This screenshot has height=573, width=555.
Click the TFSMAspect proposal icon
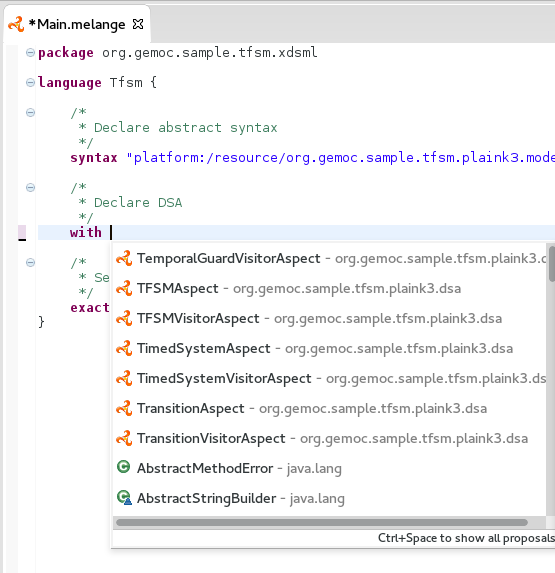pyautogui.click(x=124, y=288)
